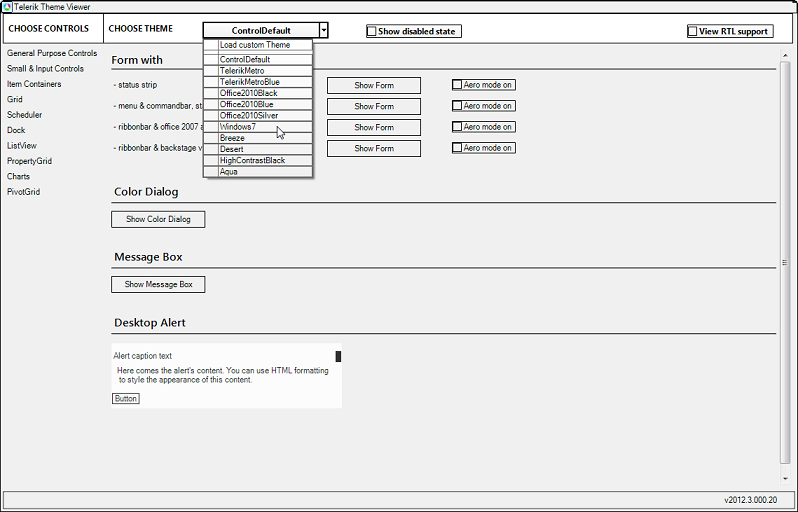Open ListView category
798x512 pixels.
tap(22, 146)
